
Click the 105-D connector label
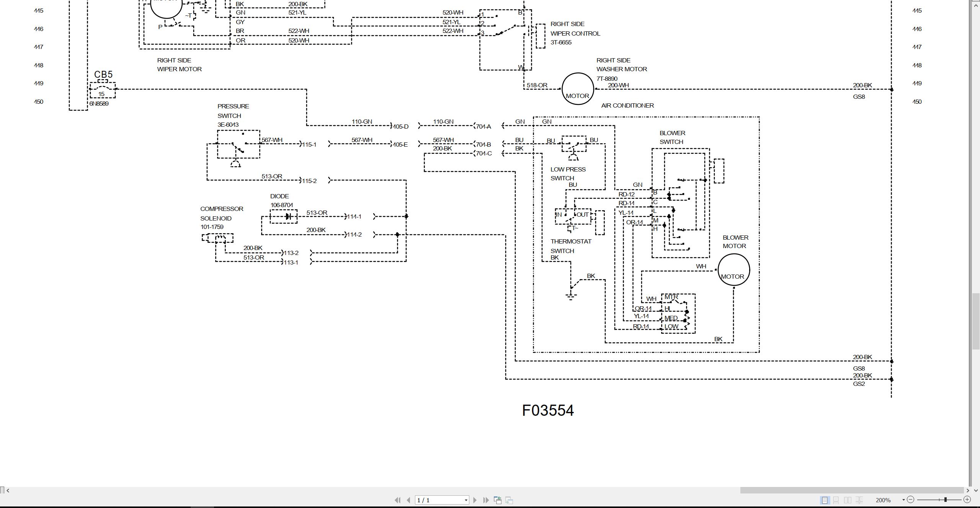coord(400,126)
